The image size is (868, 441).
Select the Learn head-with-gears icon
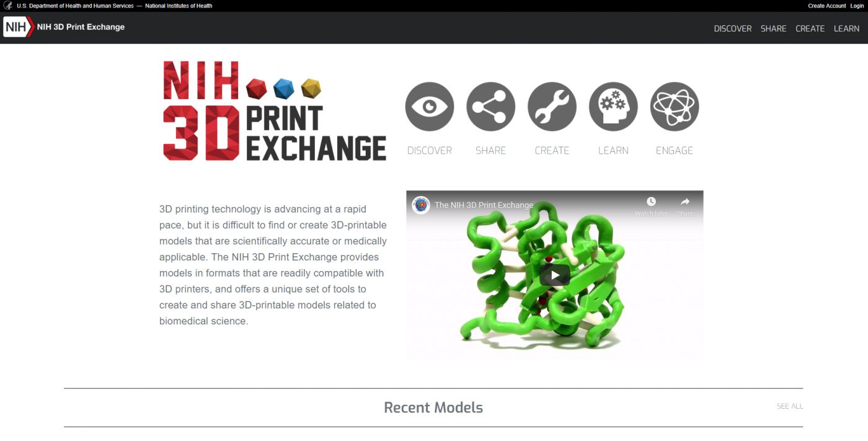(613, 107)
